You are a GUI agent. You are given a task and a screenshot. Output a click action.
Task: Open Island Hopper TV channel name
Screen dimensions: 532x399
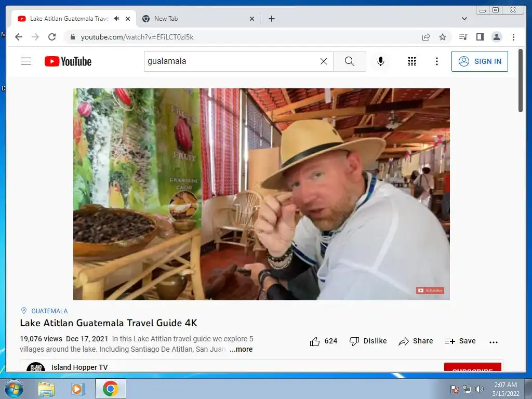point(79,367)
